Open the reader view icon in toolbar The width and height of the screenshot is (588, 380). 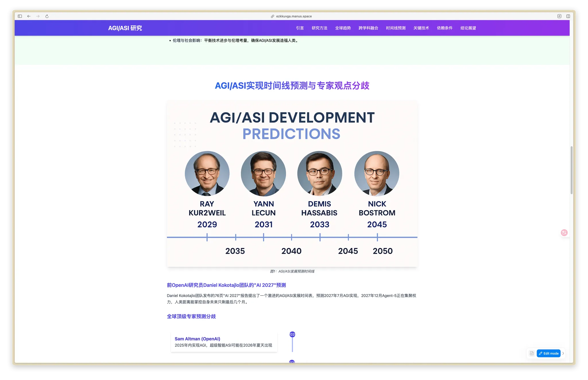pyautogui.click(x=559, y=16)
